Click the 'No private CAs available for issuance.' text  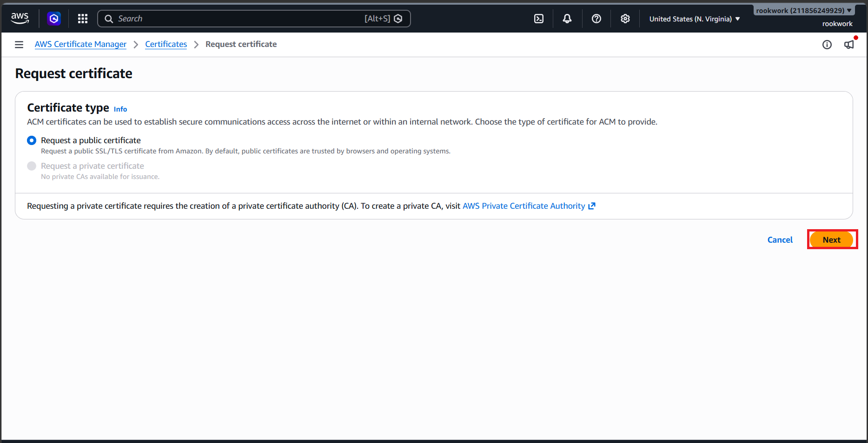point(100,177)
